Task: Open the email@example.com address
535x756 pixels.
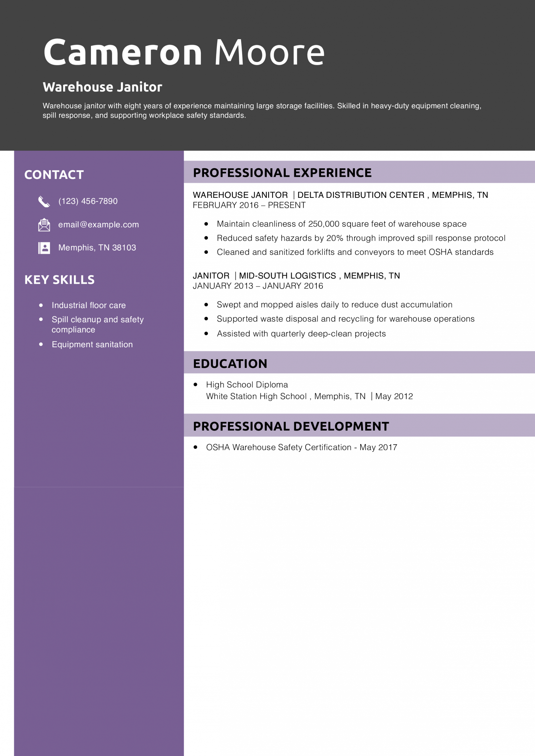Action: [98, 225]
